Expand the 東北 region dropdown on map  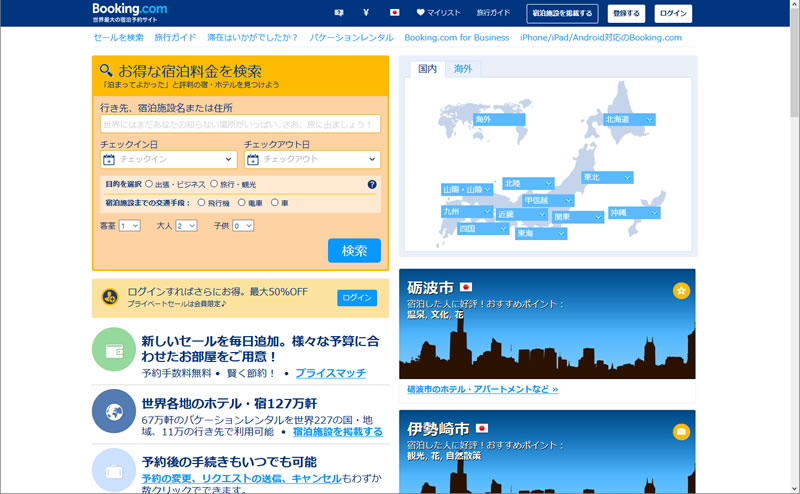click(x=608, y=177)
